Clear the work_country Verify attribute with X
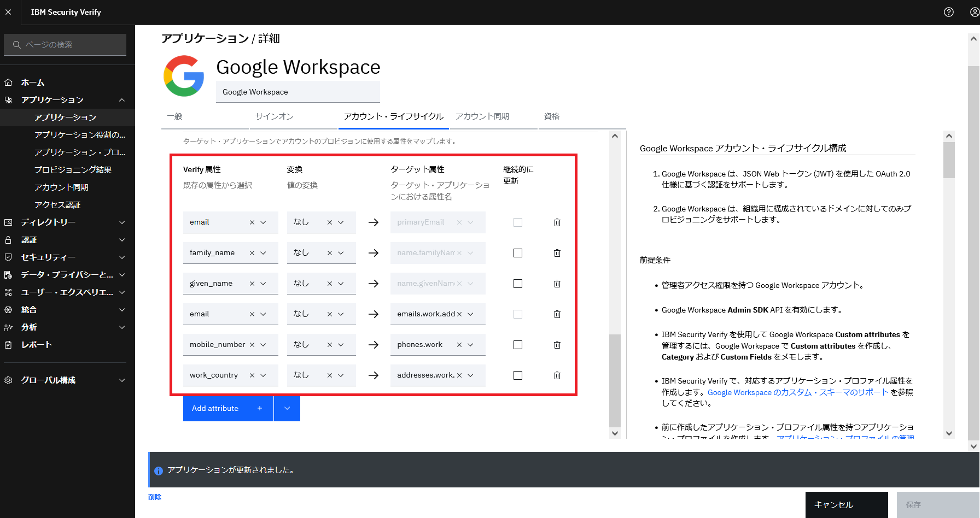This screenshot has width=980, height=518. [252, 375]
